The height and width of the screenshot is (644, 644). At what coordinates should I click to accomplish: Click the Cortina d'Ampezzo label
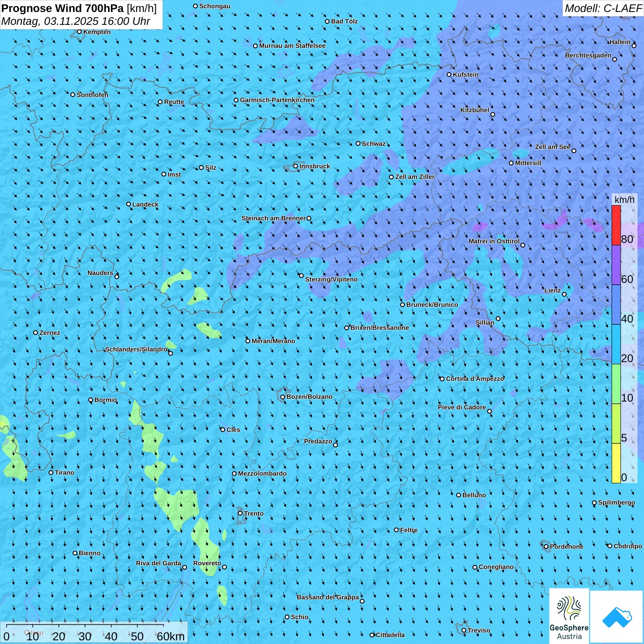tap(475, 379)
